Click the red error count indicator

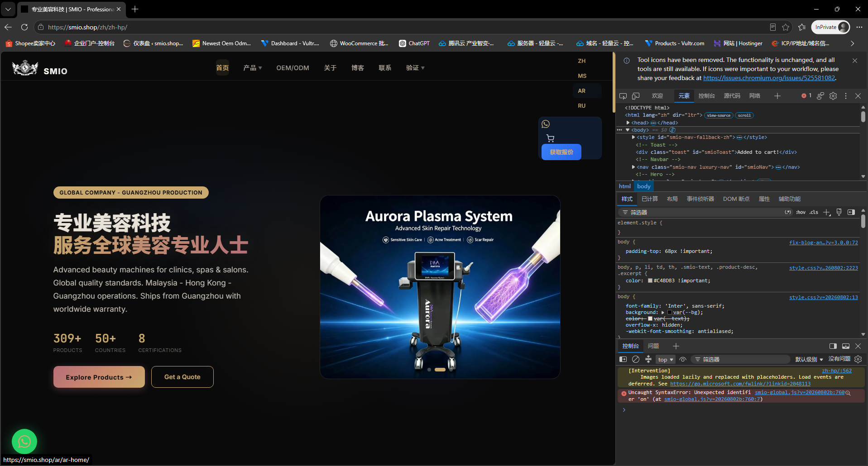[806, 96]
